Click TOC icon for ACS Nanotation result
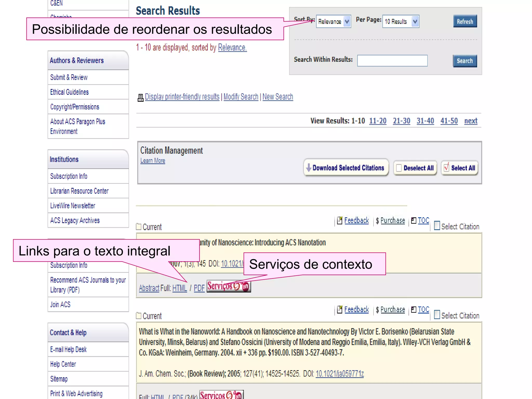Screen dimensions: 532x399 [x=414, y=221]
